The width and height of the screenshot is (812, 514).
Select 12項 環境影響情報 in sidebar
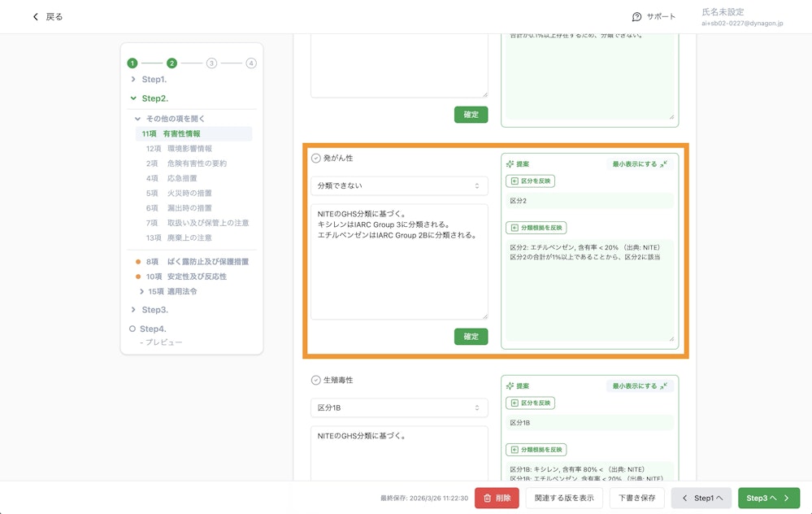tap(179, 149)
